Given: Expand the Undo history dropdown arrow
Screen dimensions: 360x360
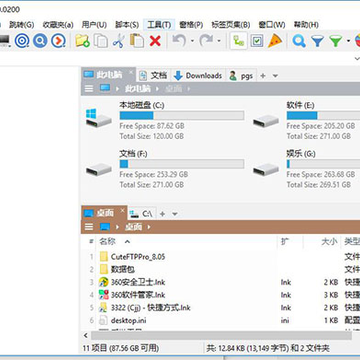Looking at the screenshot, I should pyautogui.click(x=192, y=41).
